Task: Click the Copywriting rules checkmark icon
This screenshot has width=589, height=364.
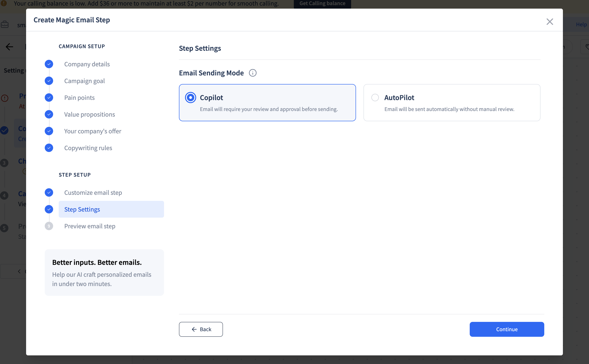Action: (49, 148)
